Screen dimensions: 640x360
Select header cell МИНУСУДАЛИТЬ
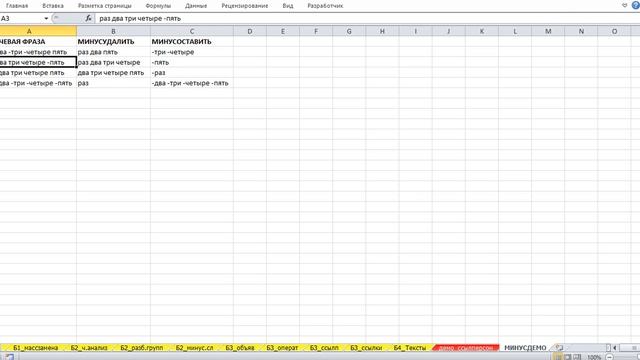[113, 42]
